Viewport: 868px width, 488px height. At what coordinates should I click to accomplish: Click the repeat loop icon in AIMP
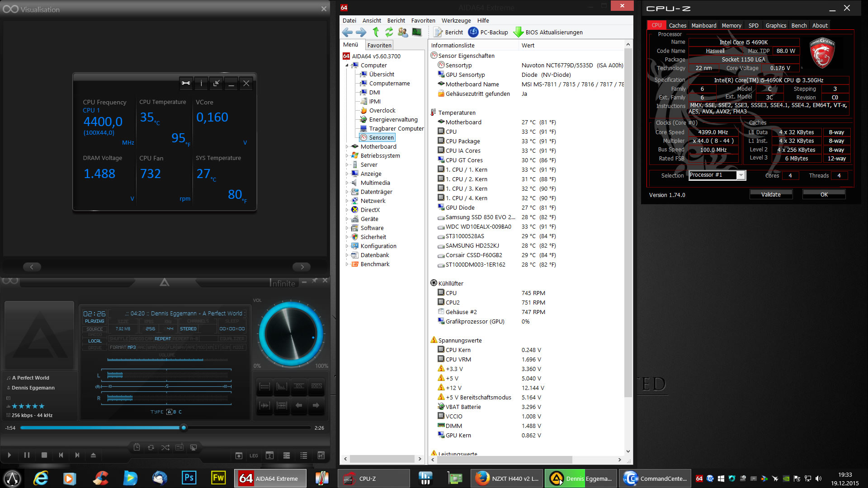point(151,447)
